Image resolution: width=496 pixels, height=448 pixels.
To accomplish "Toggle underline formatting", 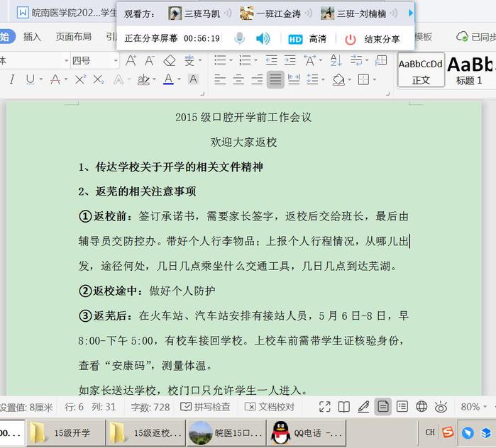I will 30,80.
